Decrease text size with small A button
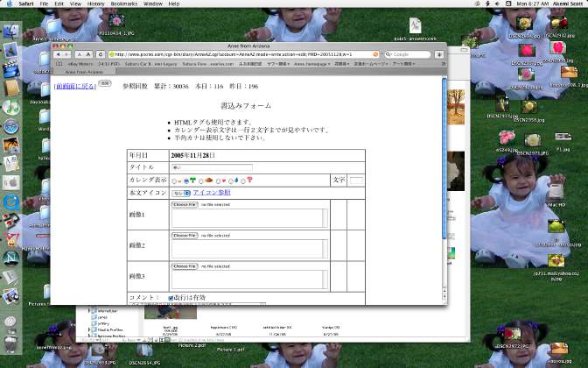 pyautogui.click(x=80, y=54)
